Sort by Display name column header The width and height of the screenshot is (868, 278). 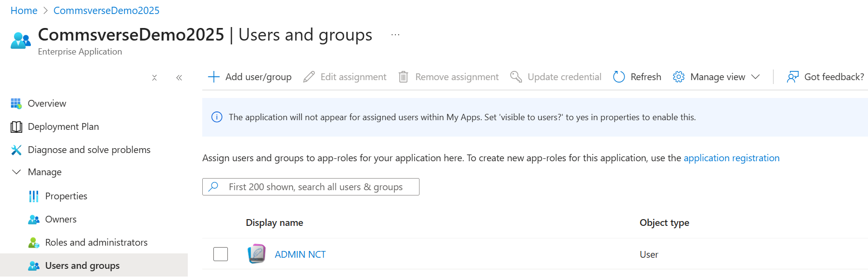pos(274,222)
